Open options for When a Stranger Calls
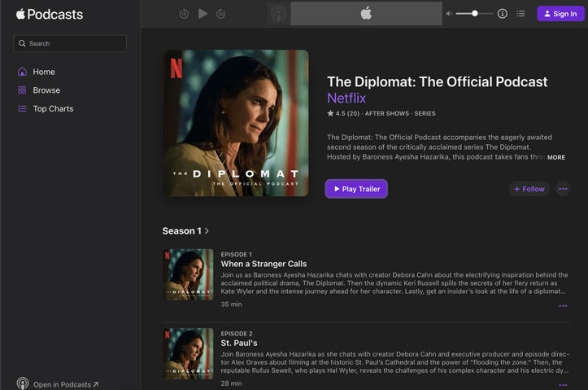Screen dimensions: 588x390 click(x=563, y=306)
